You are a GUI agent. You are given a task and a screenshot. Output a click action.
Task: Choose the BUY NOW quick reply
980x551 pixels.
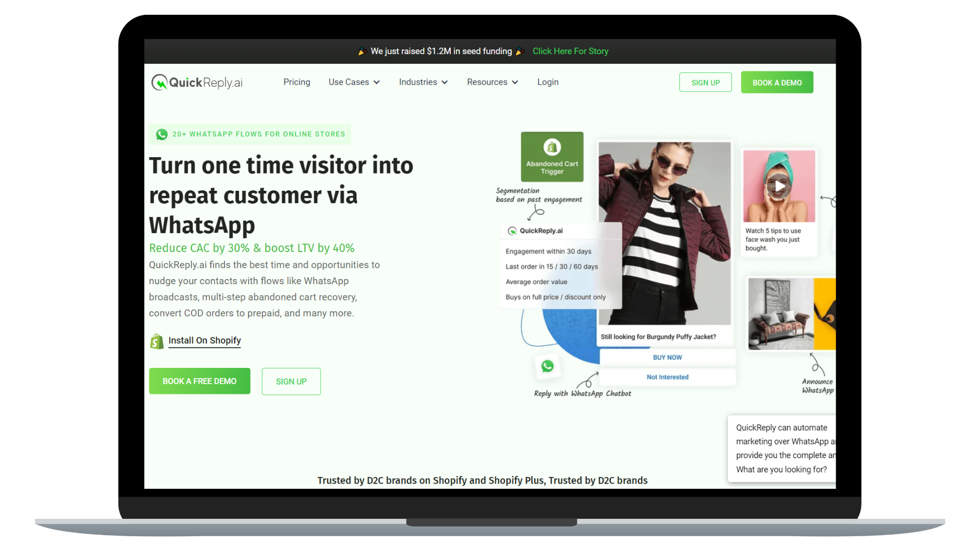[667, 358]
